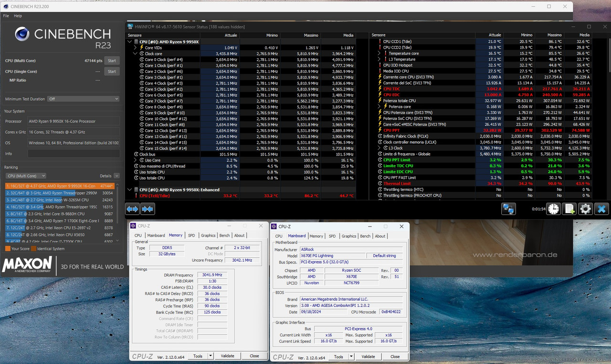611x364 pixels.
Task: Open About tab in Memory CPU-Z window
Action: tap(239, 235)
